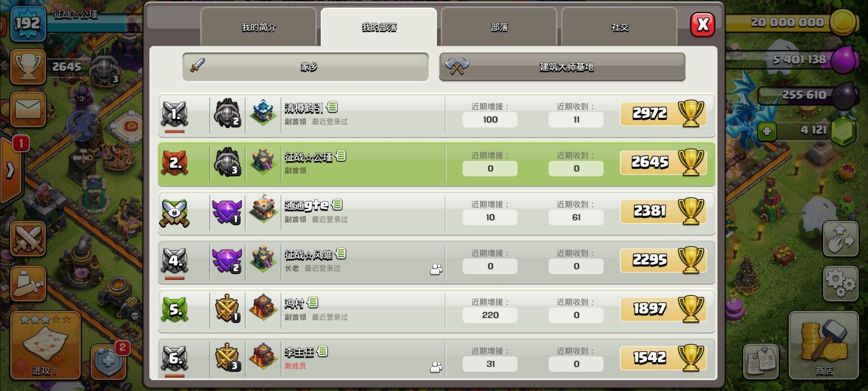Image resolution: width=868 pixels, height=391 pixels.
Task: Select the 家乡 home village toggle
Action: 306,67
